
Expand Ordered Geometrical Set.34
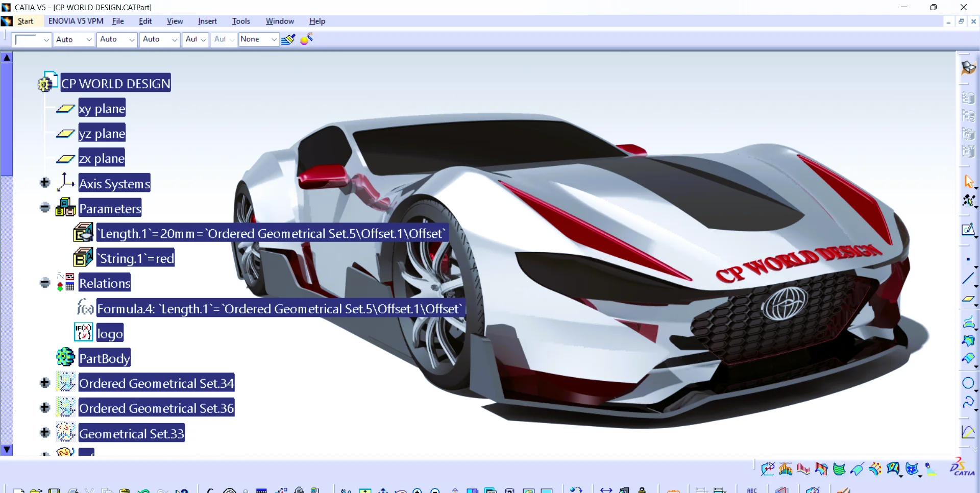click(45, 383)
